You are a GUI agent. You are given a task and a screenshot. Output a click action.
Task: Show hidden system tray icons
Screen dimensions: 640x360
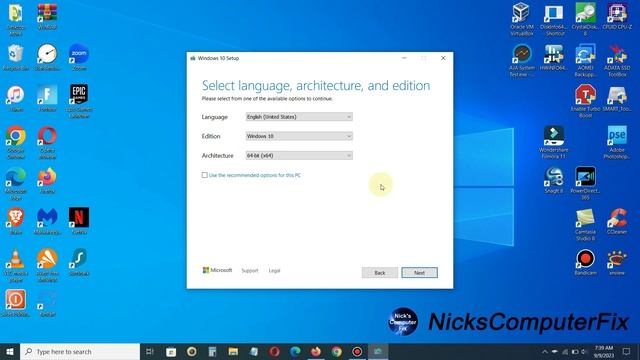[544, 351]
